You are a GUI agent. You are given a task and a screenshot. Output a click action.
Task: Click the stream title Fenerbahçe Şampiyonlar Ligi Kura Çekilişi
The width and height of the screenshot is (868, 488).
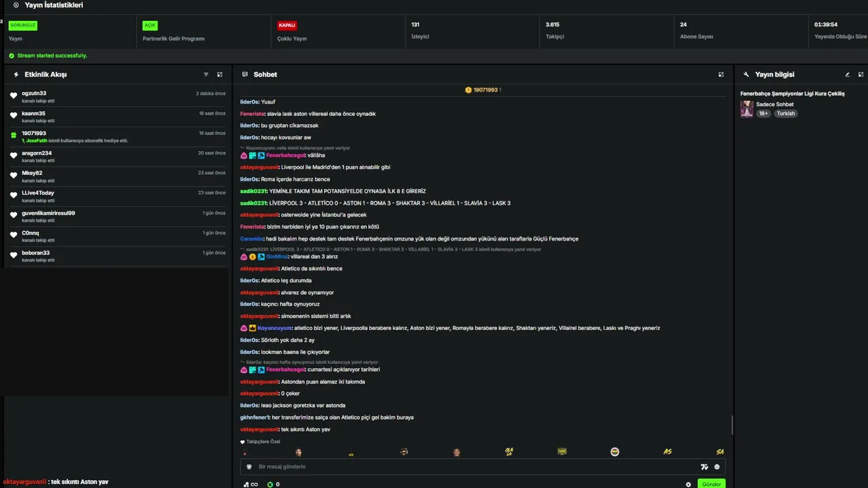pyautogui.click(x=793, y=94)
